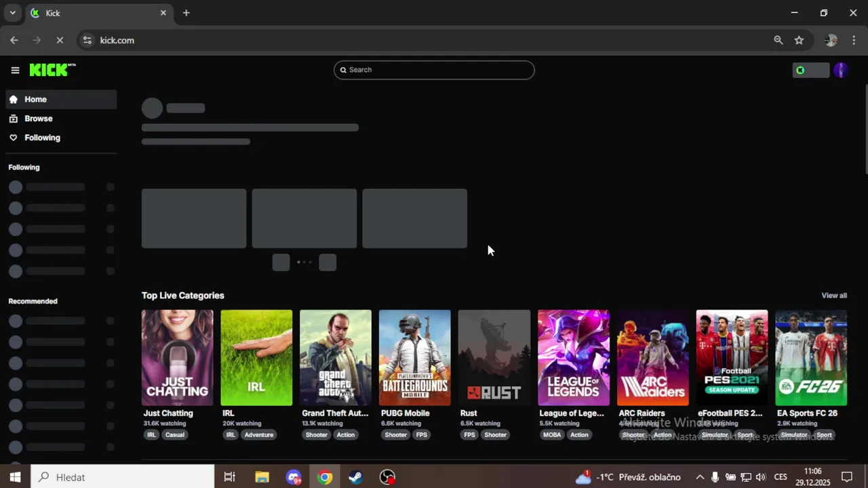The image size is (868, 488).
Task: Click "13.1K watching" under Grand Theft Auto
Action: pos(322,424)
